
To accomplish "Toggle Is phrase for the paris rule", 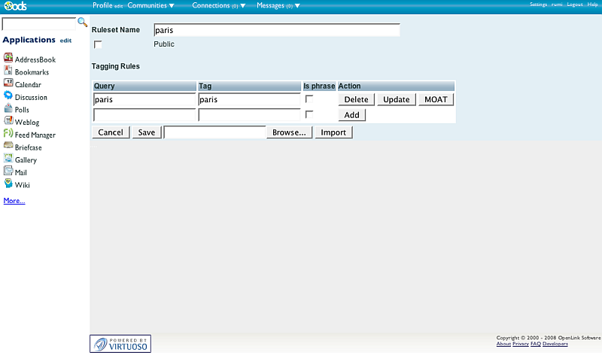I will click(309, 99).
